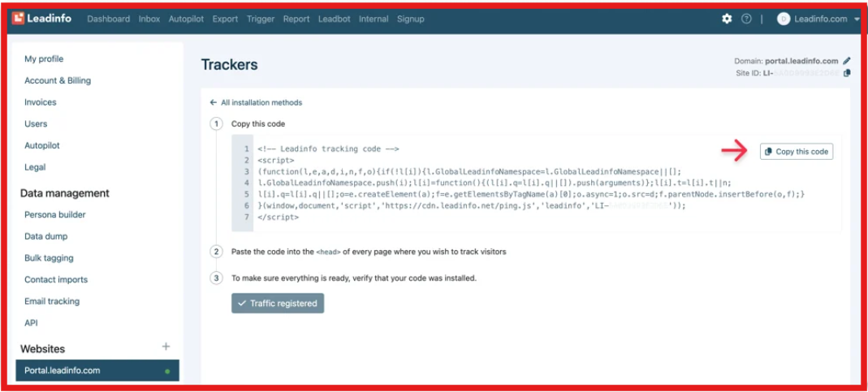Open the help question mark icon
Screen dimensions: 868x392
coord(746,19)
